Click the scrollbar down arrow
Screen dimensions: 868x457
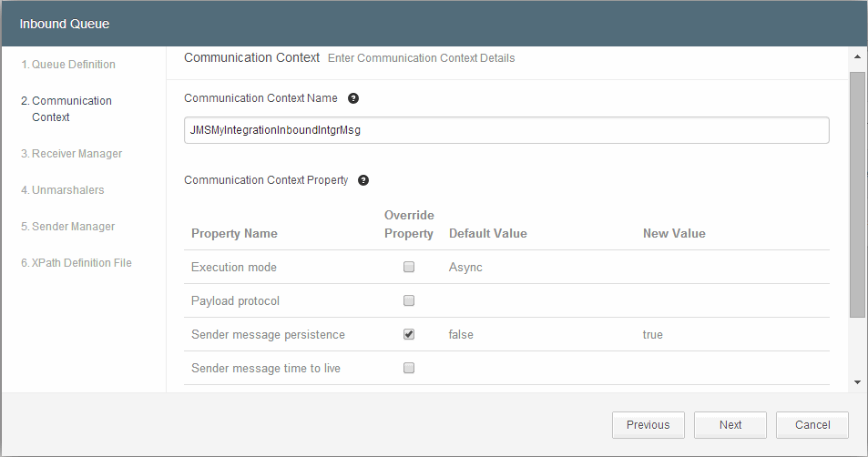coord(857,382)
